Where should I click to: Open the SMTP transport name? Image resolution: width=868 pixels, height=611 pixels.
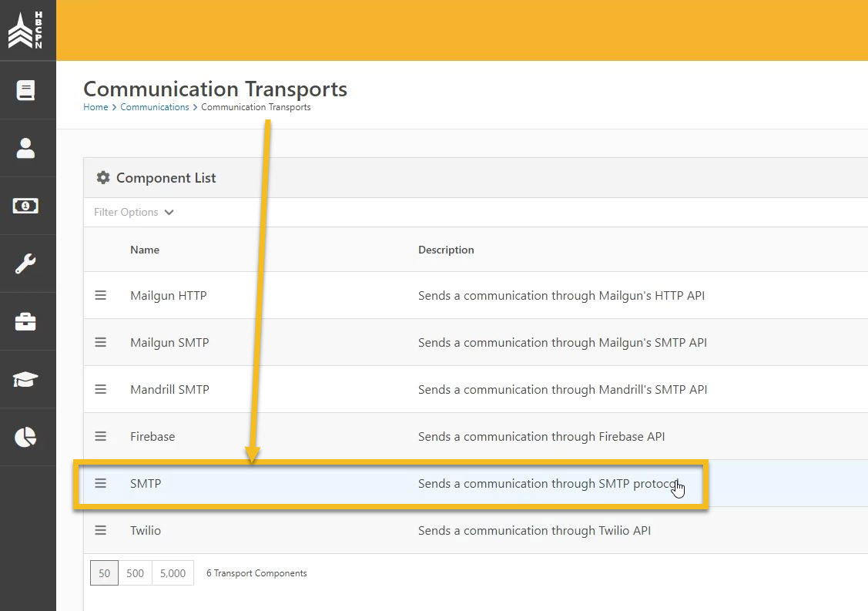(146, 484)
